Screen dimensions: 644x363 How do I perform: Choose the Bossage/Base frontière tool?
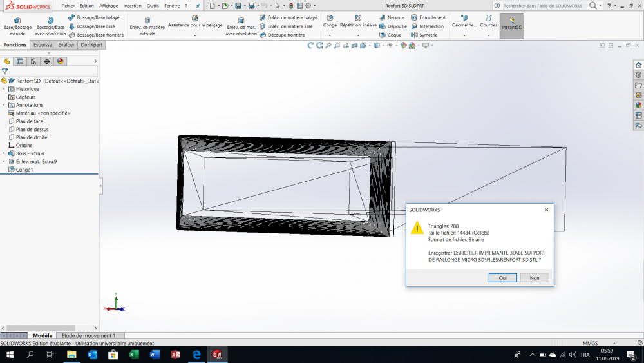coord(96,35)
